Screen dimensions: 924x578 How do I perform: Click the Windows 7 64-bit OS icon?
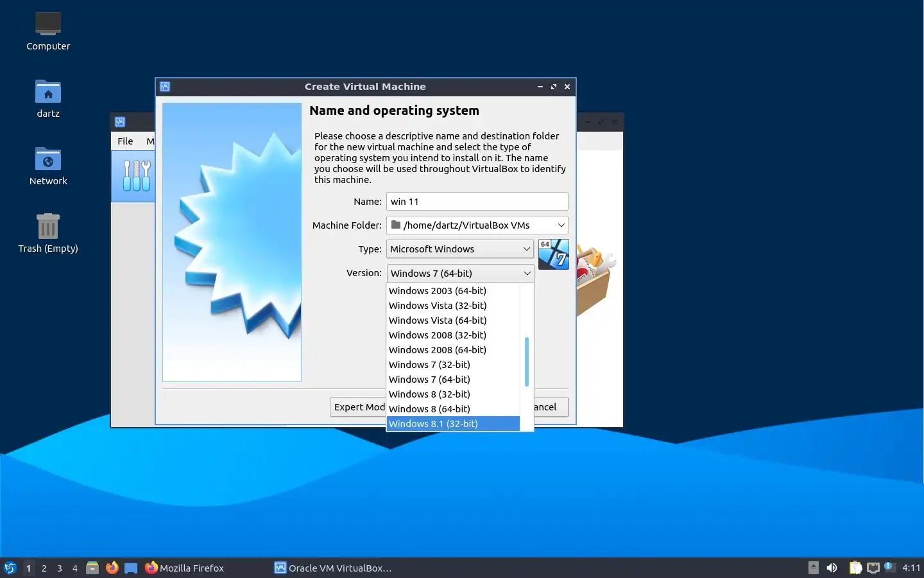pyautogui.click(x=554, y=254)
